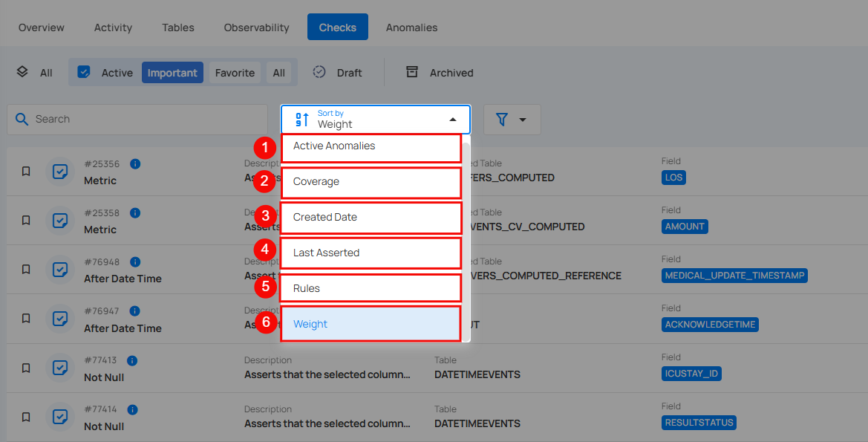The width and height of the screenshot is (868, 442).
Task: Sort by Active Anomalies
Action: [371, 149]
